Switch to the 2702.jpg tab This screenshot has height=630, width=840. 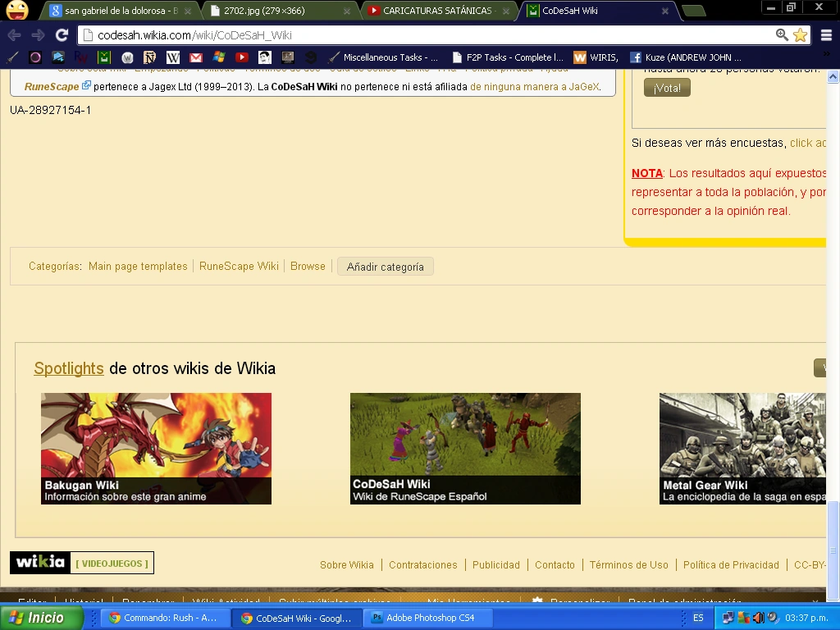281,11
